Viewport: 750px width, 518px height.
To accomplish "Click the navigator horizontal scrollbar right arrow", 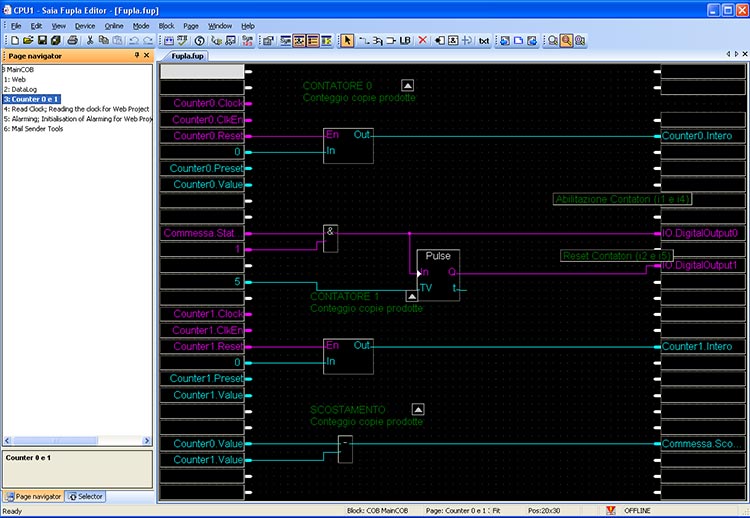I will coord(147,441).
